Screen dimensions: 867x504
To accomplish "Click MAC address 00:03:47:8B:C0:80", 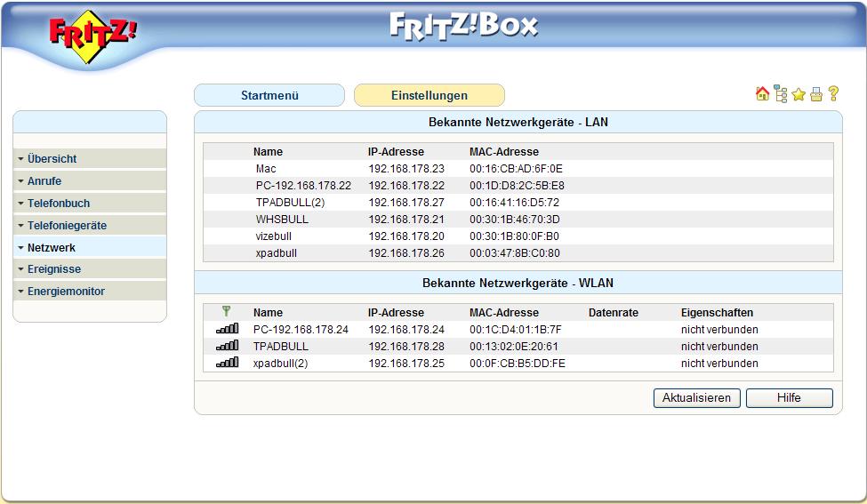I will pos(515,253).
